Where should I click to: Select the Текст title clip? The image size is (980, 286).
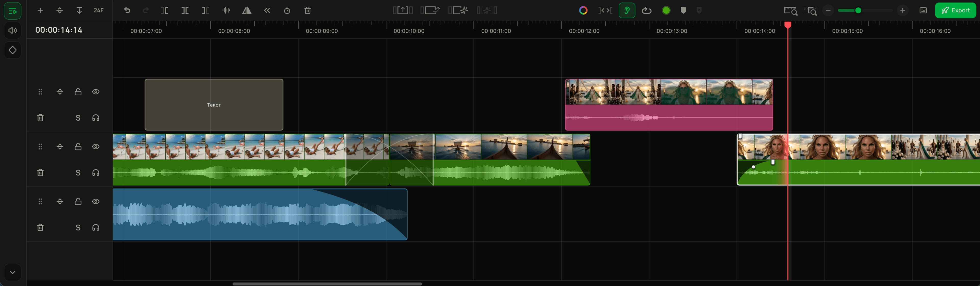(x=214, y=105)
